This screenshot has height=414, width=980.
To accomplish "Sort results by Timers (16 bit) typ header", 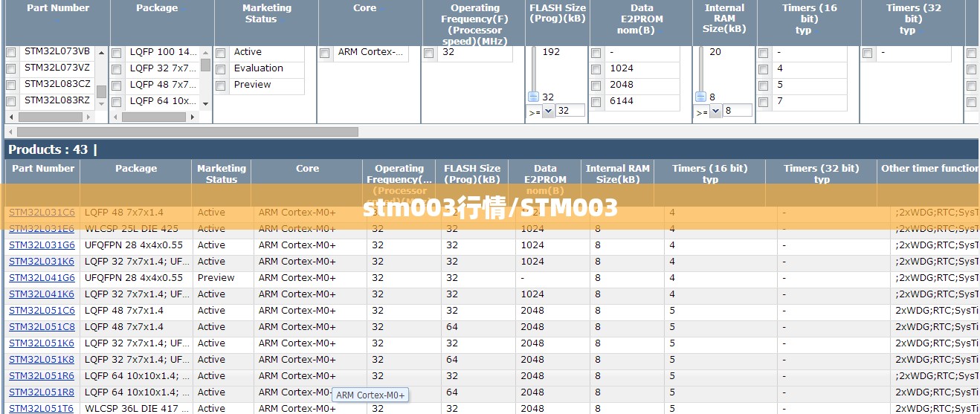I will click(710, 174).
